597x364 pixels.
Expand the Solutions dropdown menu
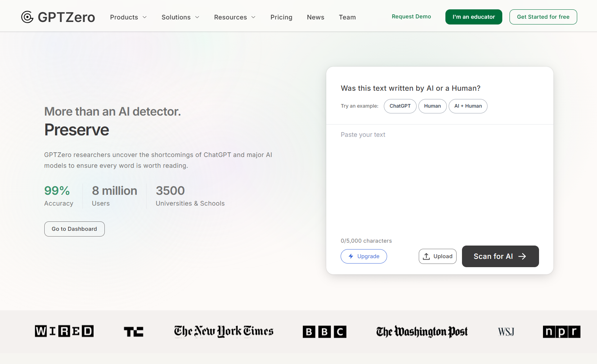[180, 17]
